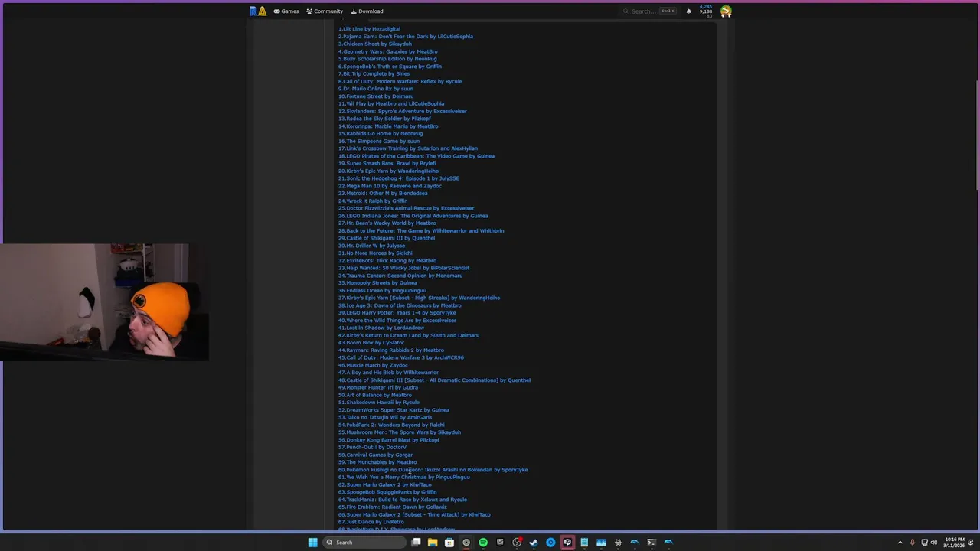Open the Community menu
The height and width of the screenshot is (551, 980).
[x=325, y=11]
